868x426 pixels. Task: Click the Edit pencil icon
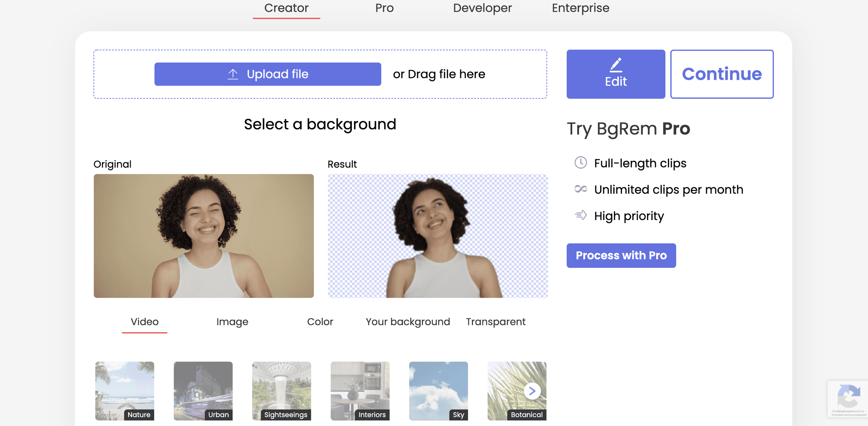tap(616, 65)
